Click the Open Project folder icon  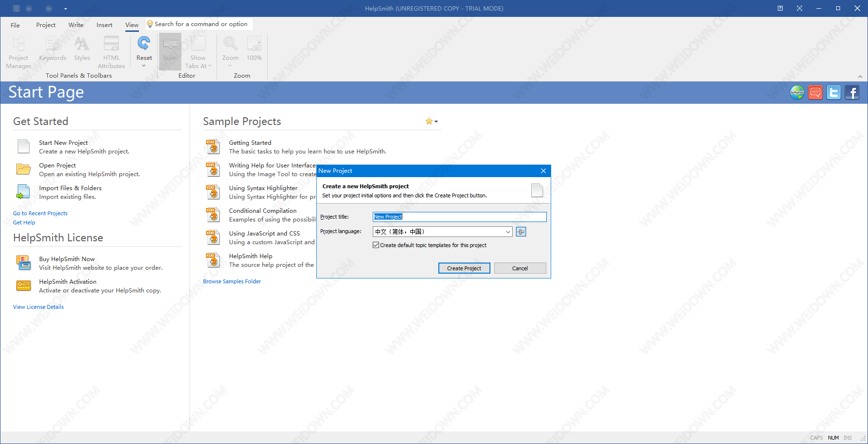point(24,169)
